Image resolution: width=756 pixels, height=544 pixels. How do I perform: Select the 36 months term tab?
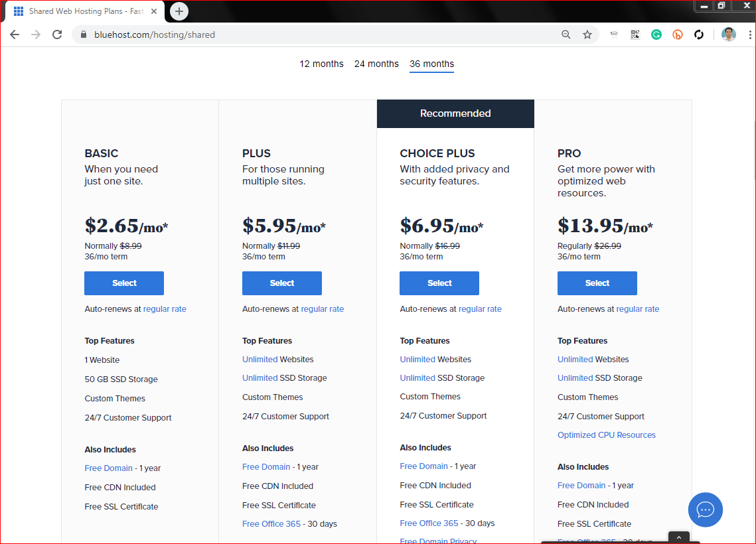[x=431, y=64]
